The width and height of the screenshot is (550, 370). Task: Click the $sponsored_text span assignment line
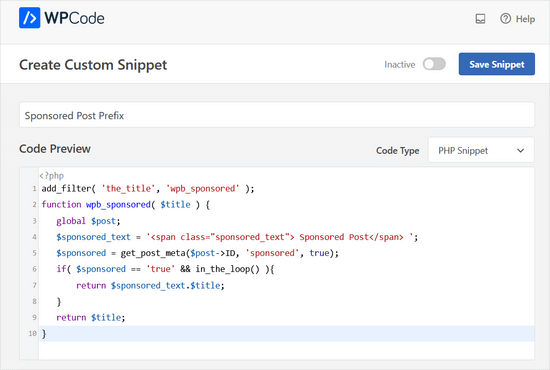(237, 237)
